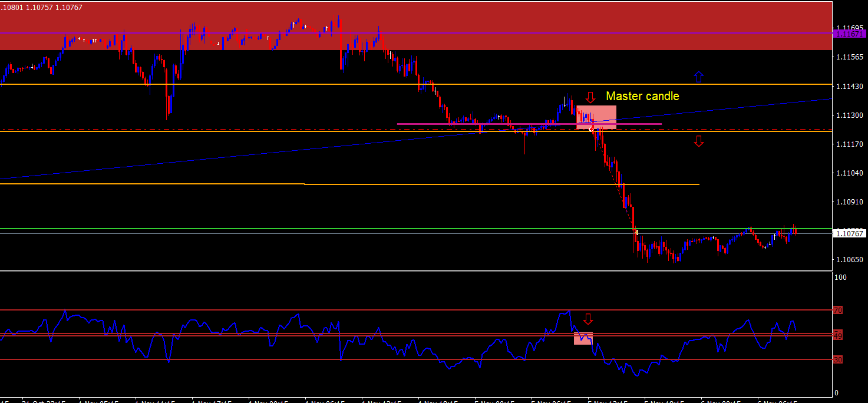Select the short magenta horizontal line near 1.1126
Viewport: 868px width, 403px height.
[x=529, y=124]
